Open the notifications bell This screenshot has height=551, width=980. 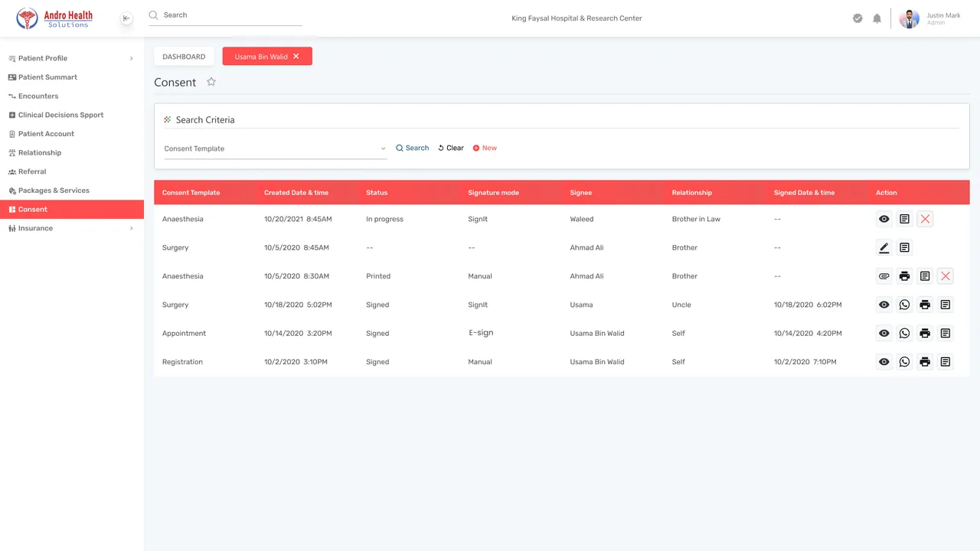tap(877, 18)
